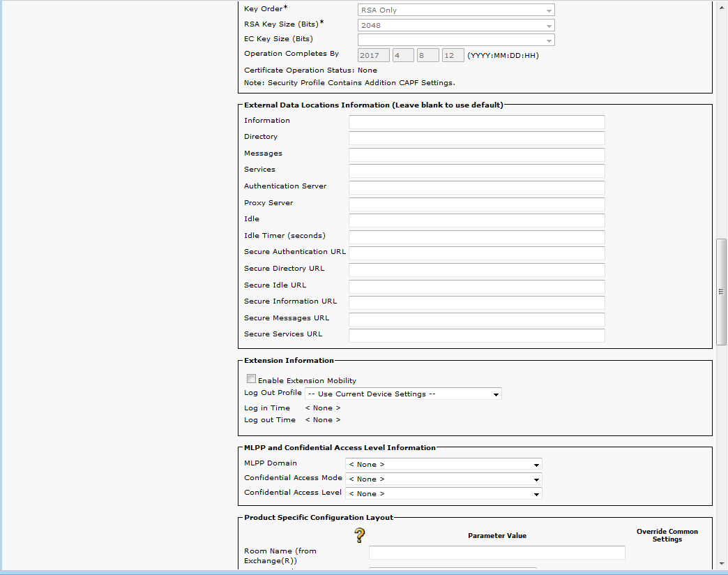Viewport: 728px width, 575px height.
Task: Enable the Extension Mobility checkbox
Action: tap(251, 380)
